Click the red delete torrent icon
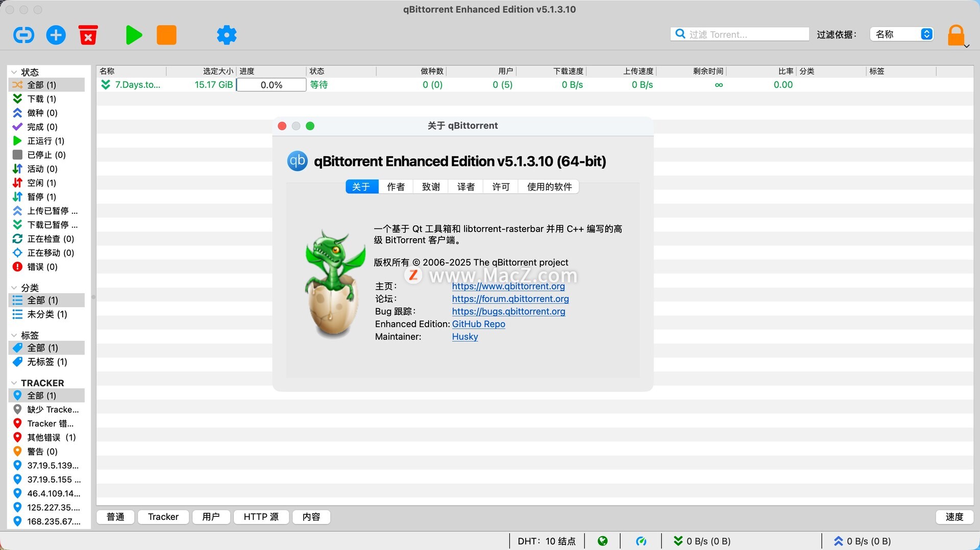The width and height of the screenshot is (980, 550). pyautogui.click(x=88, y=35)
